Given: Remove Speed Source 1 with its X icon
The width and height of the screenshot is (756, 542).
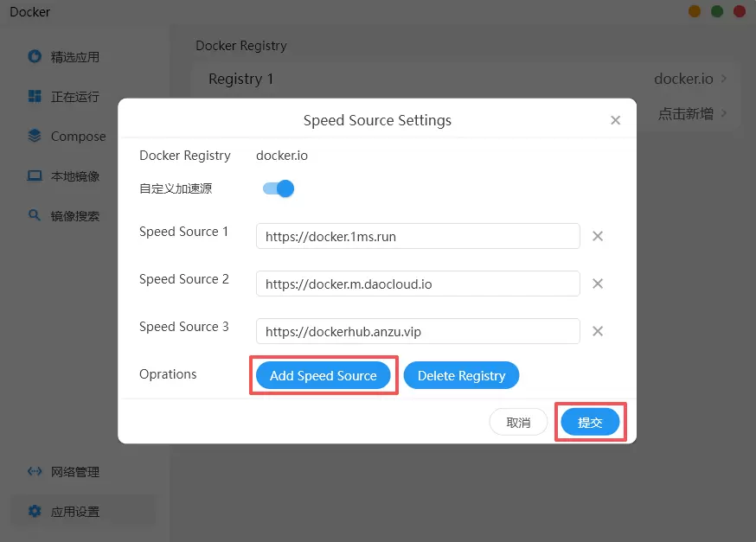Looking at the screenshot, I should pos(598,236).
